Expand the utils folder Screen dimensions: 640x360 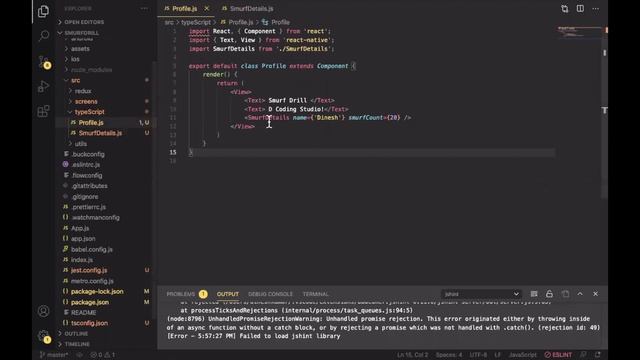tap(80, 144)
